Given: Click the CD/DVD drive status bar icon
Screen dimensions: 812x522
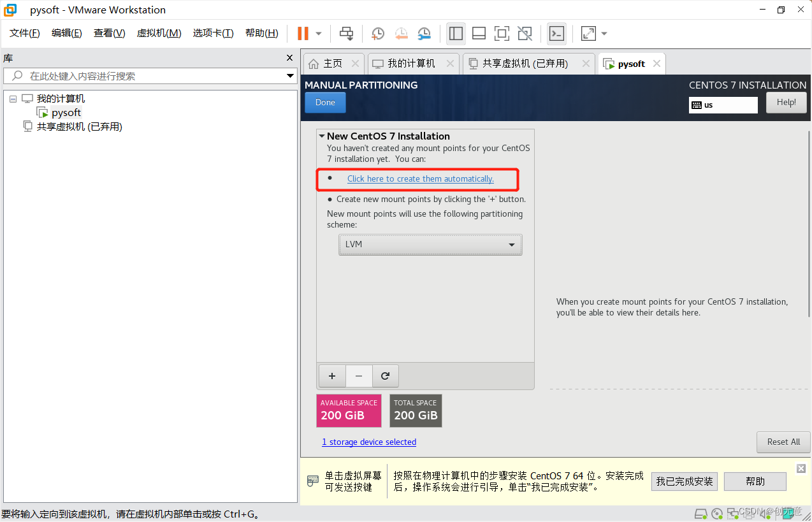Looking at the screenshot, I should (717, 514).
